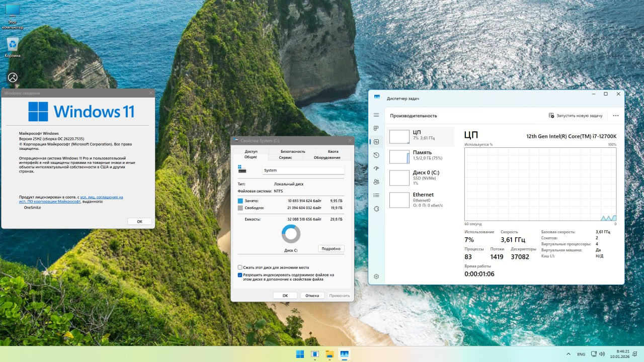
Task: Click the Task Manager app icon in title bar
Action: click(377, 98)
